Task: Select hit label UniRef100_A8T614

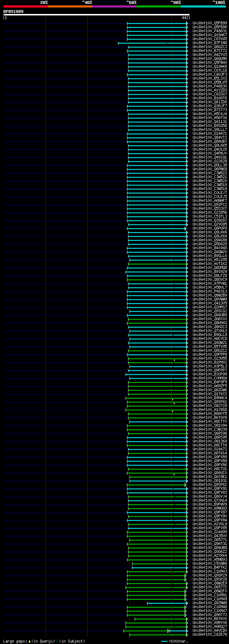Action: click(210, 453)
